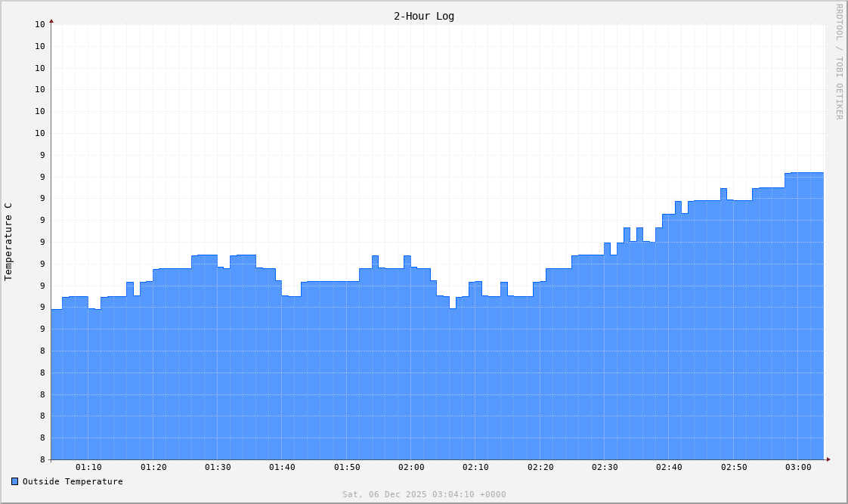
Task: Select the 03:00 time axis label
Action: pyautogui.click(x=797, y=468)
